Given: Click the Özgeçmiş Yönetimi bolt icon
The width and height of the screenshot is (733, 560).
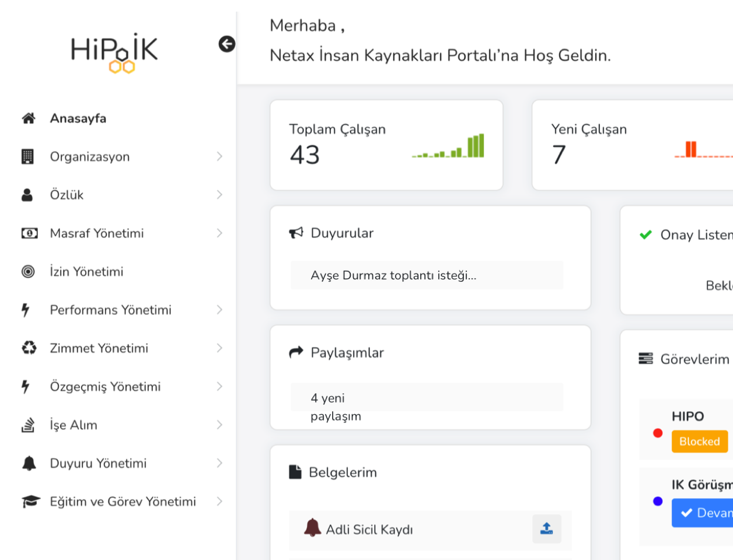Looking at the screenshot, I should coord(26,386).
